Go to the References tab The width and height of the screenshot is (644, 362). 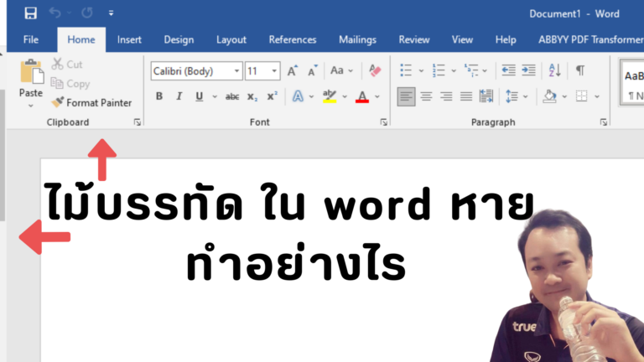pos(293,39)
